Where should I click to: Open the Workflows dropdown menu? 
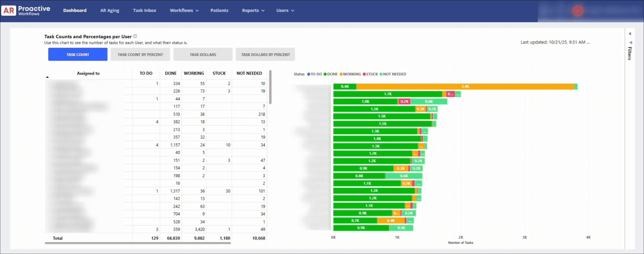coord(184,11)
